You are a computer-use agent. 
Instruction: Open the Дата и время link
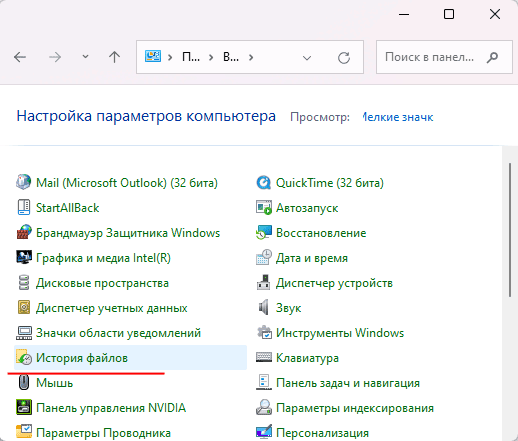point(312,258)
